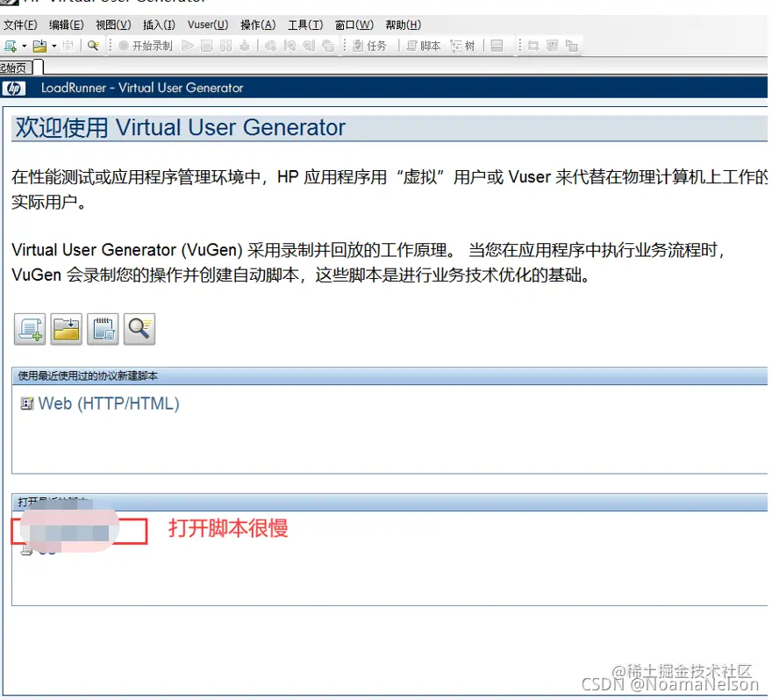Click the Web (HTTP/HTML) protocol icon

[27, 404]
